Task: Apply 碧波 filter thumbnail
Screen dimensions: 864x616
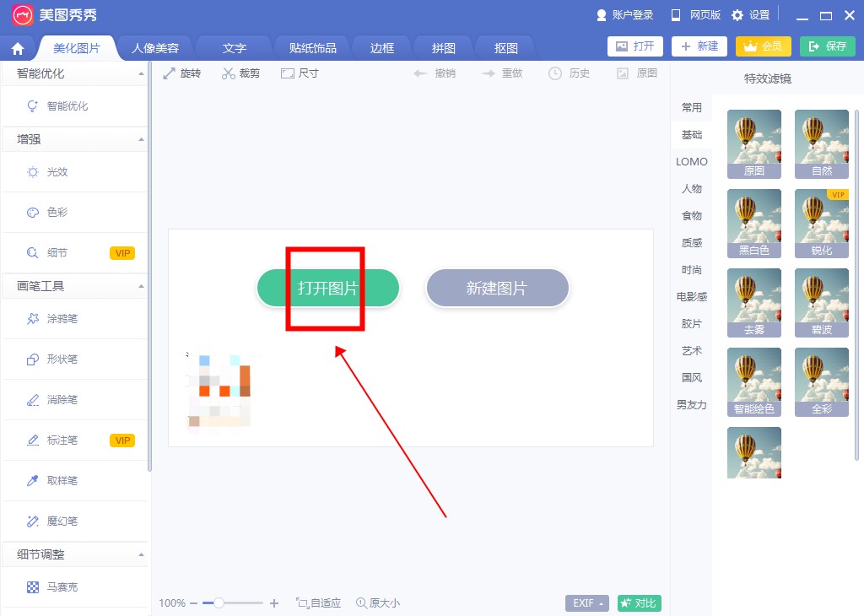Action: click(822, 302)
